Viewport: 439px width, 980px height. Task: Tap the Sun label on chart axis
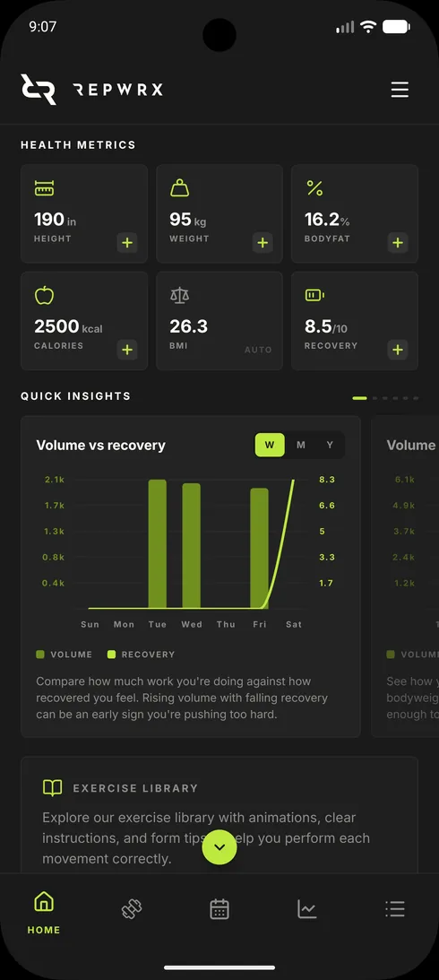click(90, 624)
